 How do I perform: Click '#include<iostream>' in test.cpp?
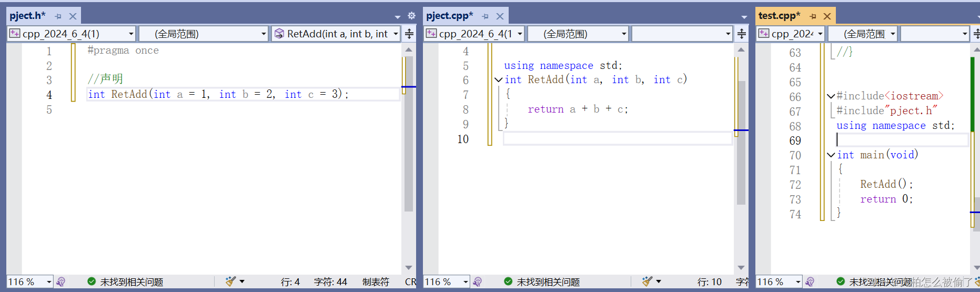[890, 96]
